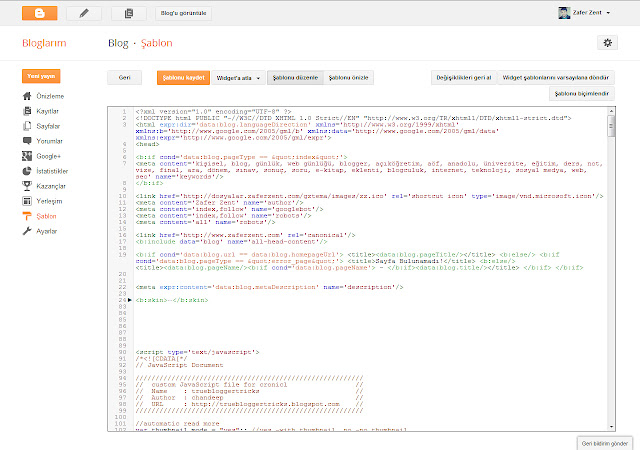Click the Ayarlar wrench icon
640x450 pixels.
[27, 231]
